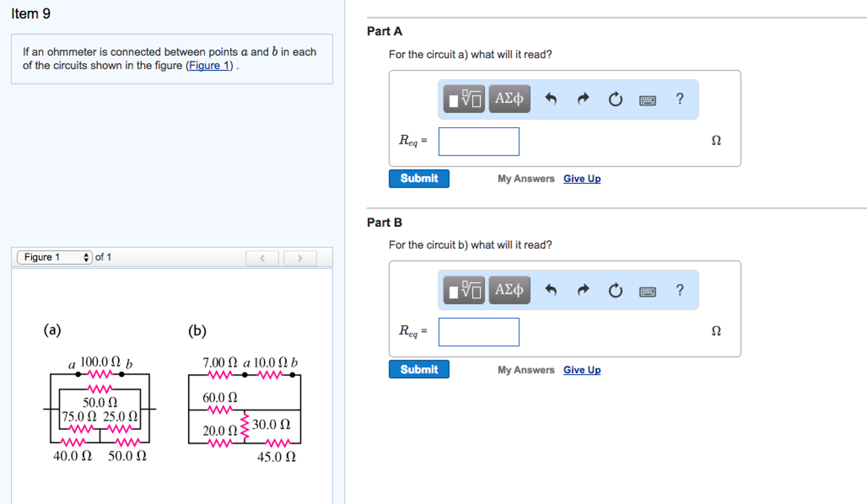Click next figure arrow button
Image resolution: width=867 pixels, height=504 pixels.
coord(300,258)
